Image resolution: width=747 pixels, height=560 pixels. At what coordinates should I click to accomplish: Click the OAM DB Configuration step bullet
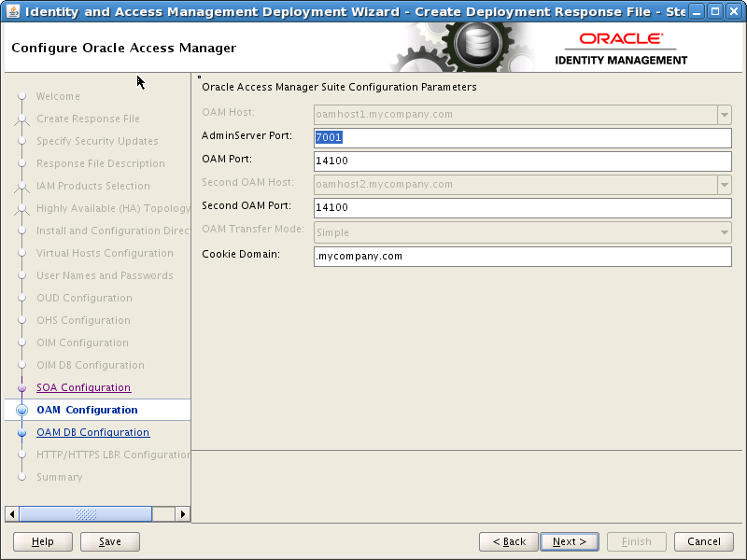pyautogui.click(x=21, y=433)
